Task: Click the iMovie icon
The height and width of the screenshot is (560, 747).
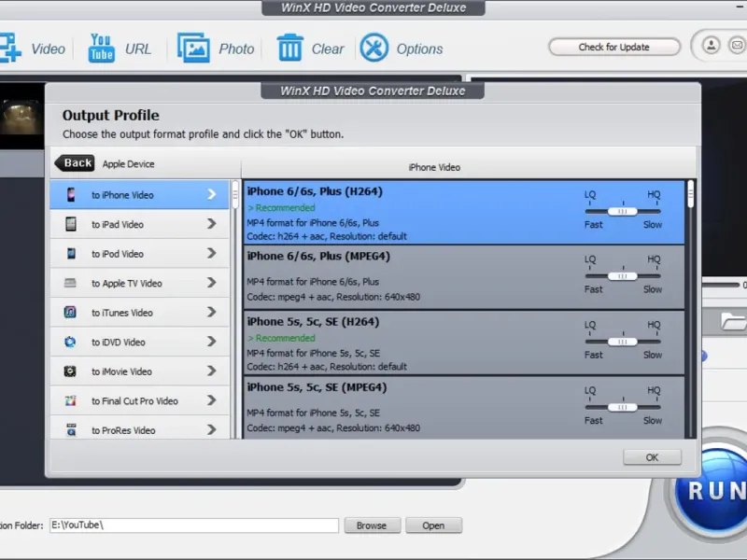Action: click(70, 371)
